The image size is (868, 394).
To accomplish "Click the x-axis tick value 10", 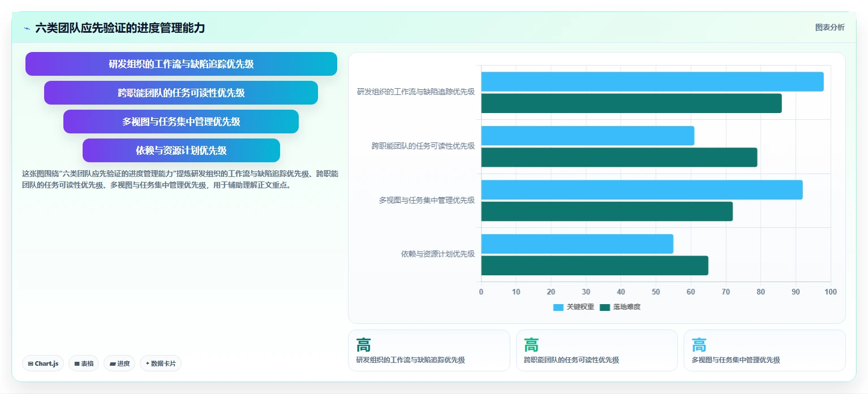I will pyautogui.click(x=516, y=292).
